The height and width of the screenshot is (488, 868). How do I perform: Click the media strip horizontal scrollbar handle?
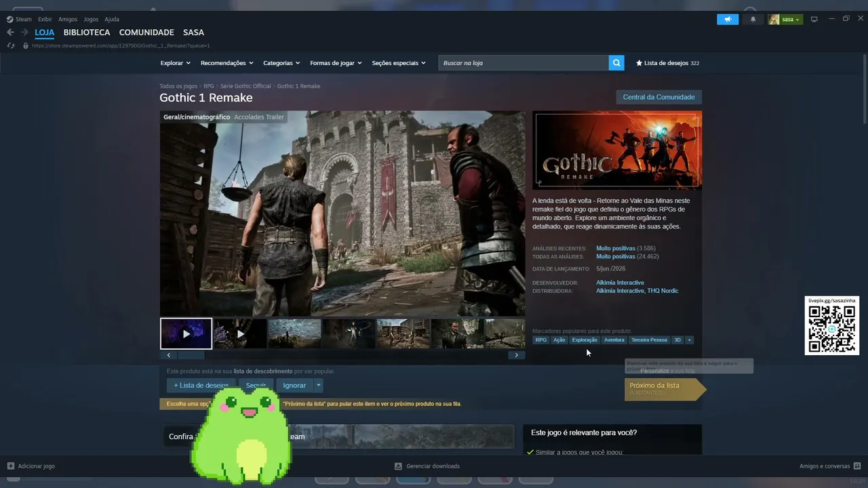(x=191, y=355)
